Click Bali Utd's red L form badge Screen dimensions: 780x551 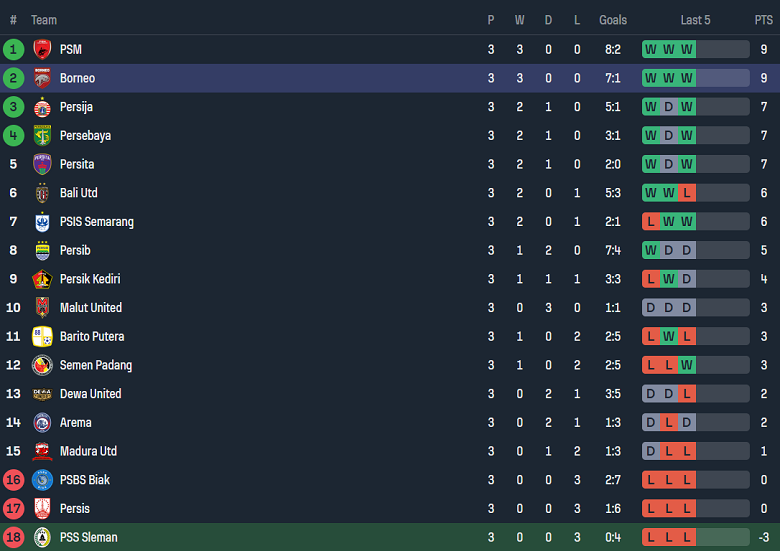point(687,193)
